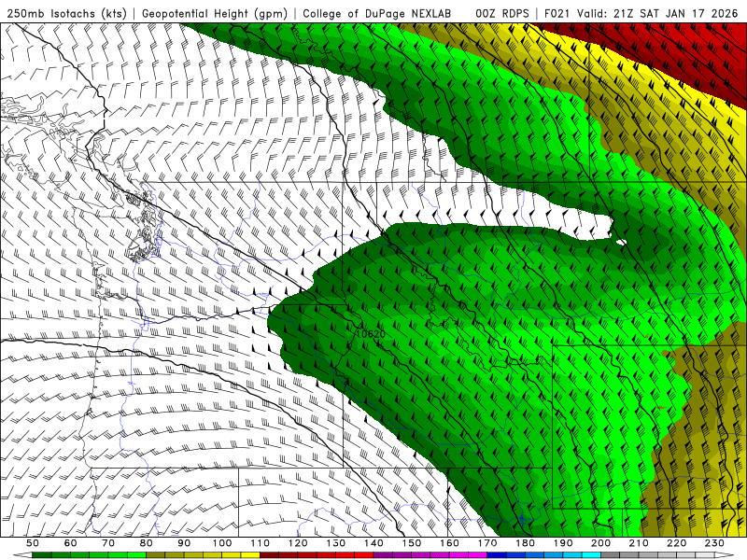Click the '60' color bar value

[70, 543]
